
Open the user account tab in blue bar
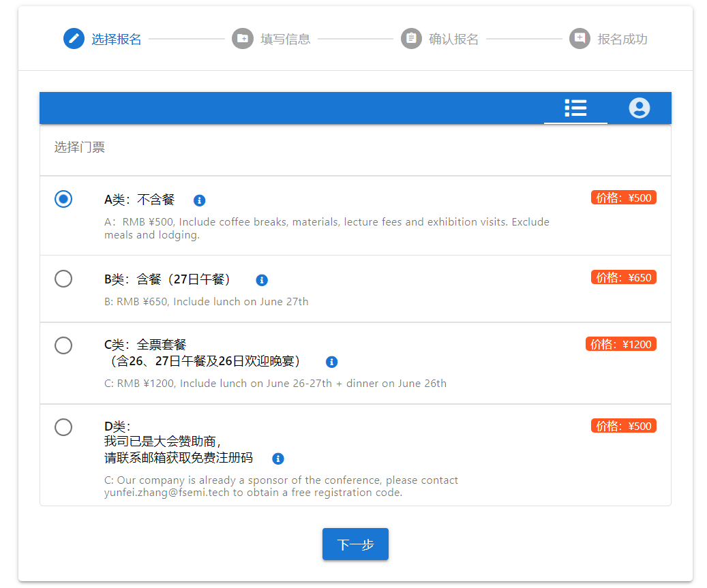tap(639, 108)
